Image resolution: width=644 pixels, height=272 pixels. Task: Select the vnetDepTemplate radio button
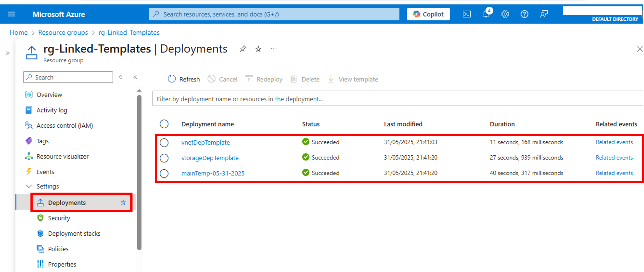tap(164, 142)
